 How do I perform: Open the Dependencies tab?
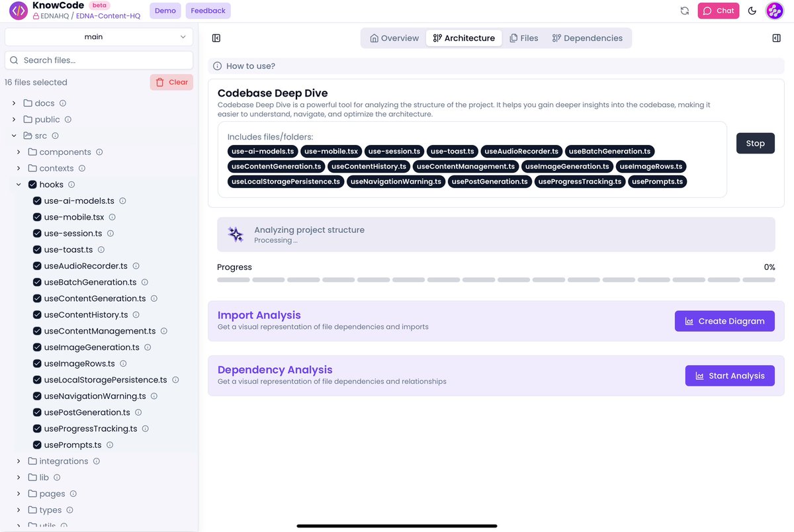click(x=588, y=38)
